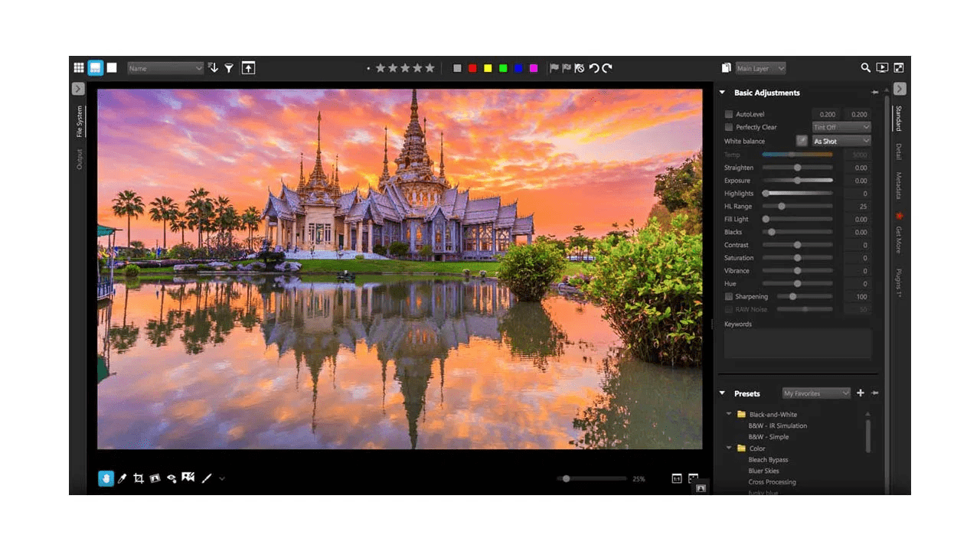Open the File System side tab
Screen dimensions: 980x551
coord(79,122)
